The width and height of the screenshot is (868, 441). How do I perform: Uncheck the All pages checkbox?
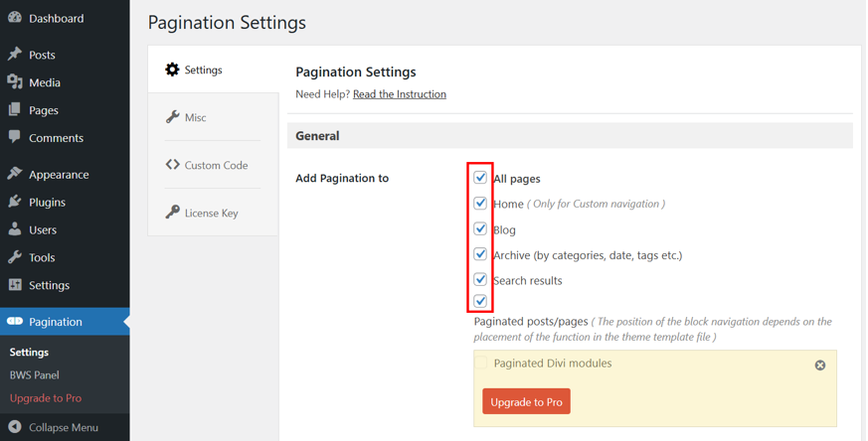pyautogui.click(x=480, y=178)
